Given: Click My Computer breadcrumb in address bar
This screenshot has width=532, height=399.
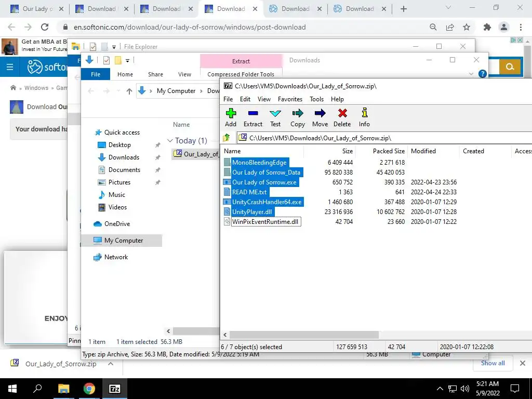Looking at the screenshot, I should point(176,91).
